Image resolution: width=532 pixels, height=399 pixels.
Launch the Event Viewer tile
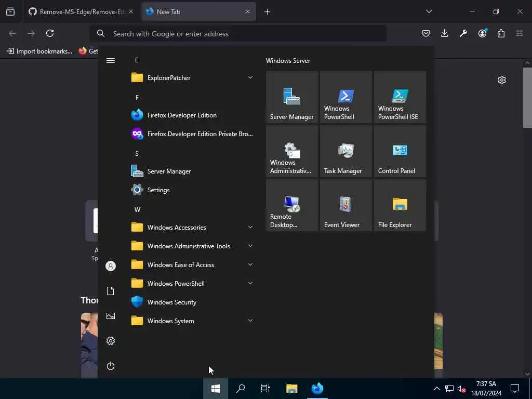click(x=345, y=205)
